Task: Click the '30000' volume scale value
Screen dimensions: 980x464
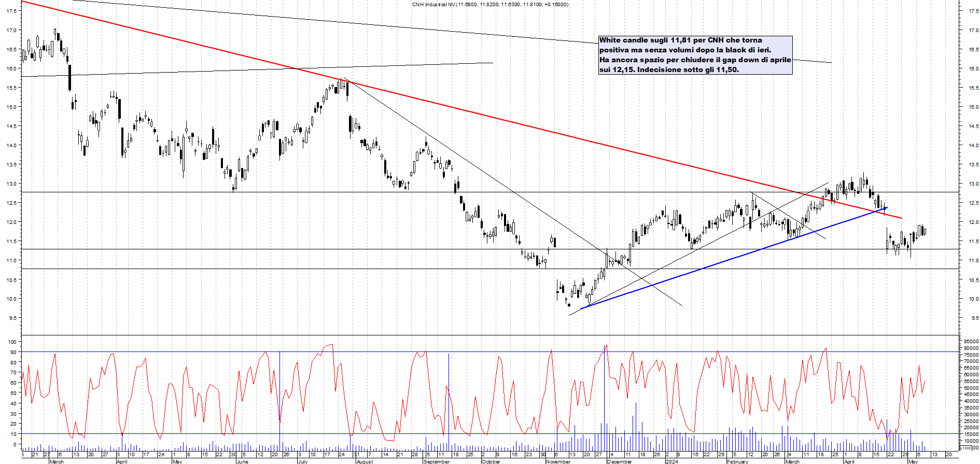Action: (x=971, y=415)
